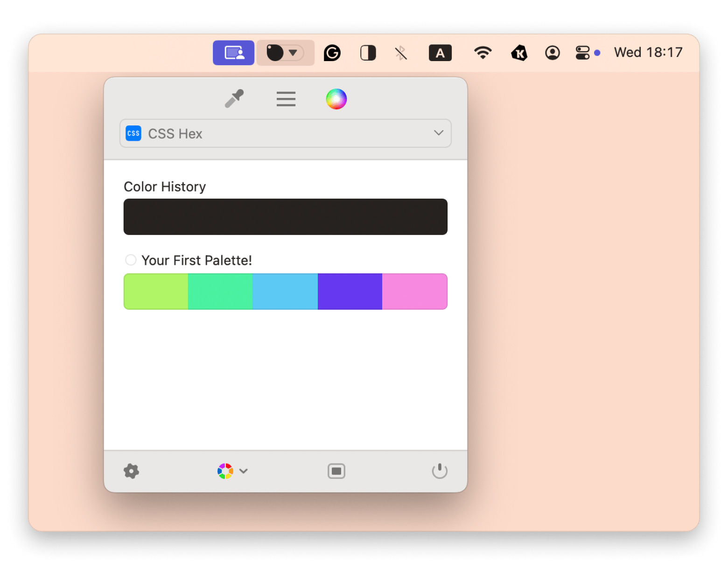
Task: Open the Wi-Fi menu
Action: pyautogui.click(x=483, y=53)
